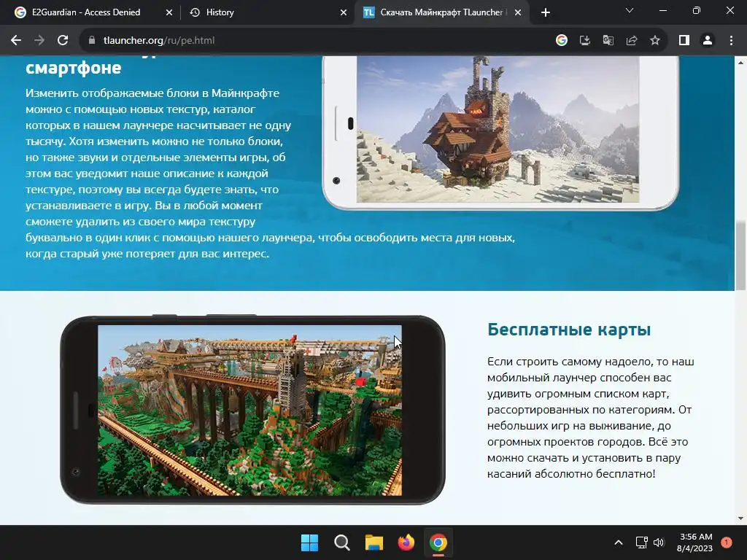Translate this page via the translate icon
Image resolution: width=747 pixels, height=560 pixels.
(608, 41)
